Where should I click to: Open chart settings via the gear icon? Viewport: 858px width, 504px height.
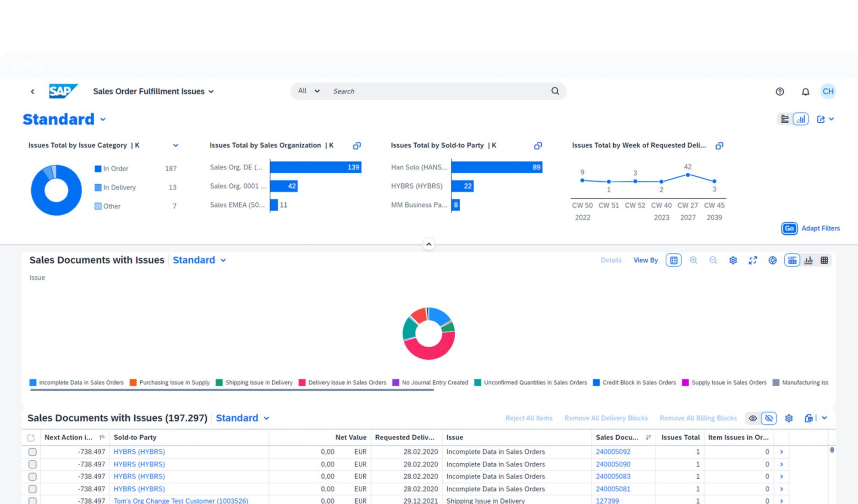732,260
